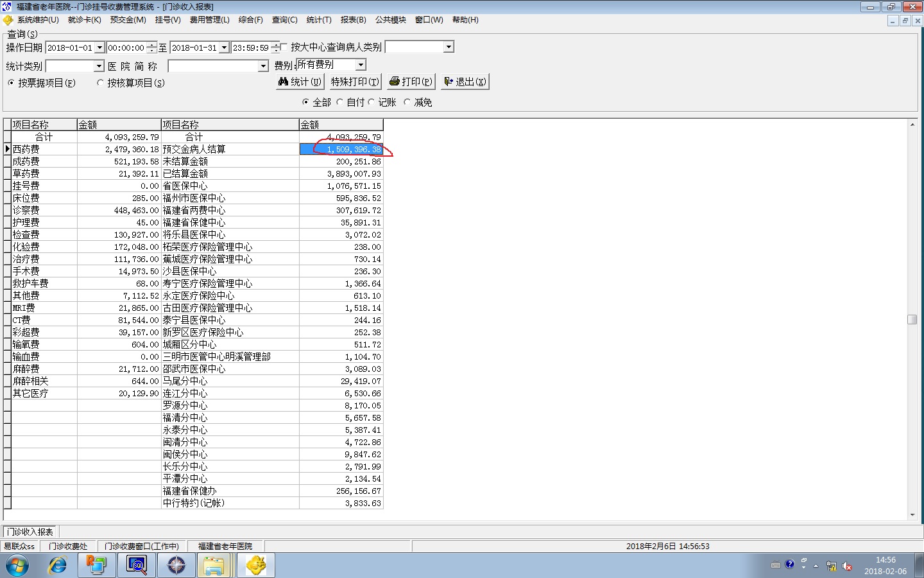
Task: Select the 省医保中心 cell
Action: click(x=230, y=186)
